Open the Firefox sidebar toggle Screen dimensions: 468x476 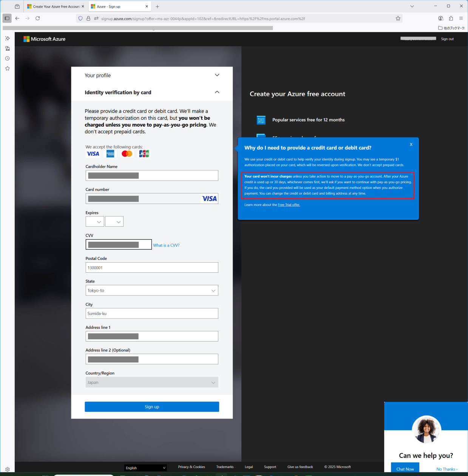pyautogui.click(x=7, y=18)
